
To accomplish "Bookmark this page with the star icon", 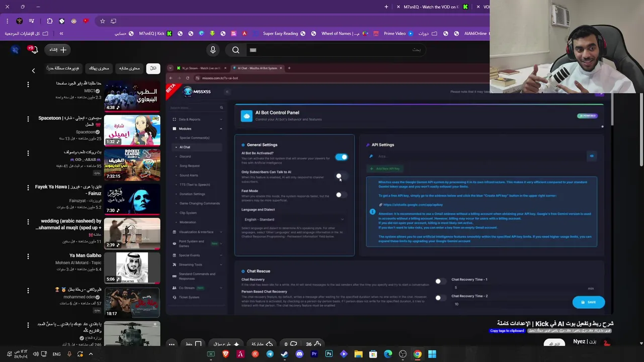I will (103, 21).
